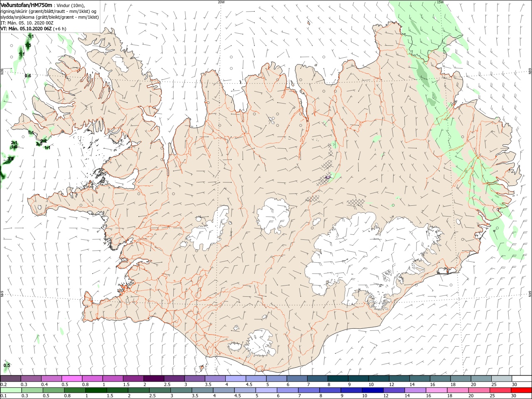Pick the bright red 30 rain swatch
The width and height of the screenshot is (532, 399).
point(521,390)
